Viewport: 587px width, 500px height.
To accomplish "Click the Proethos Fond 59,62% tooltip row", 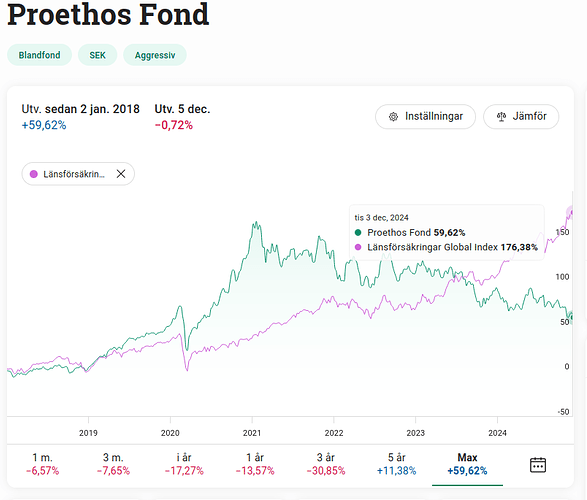I will (x=410, y=232).
